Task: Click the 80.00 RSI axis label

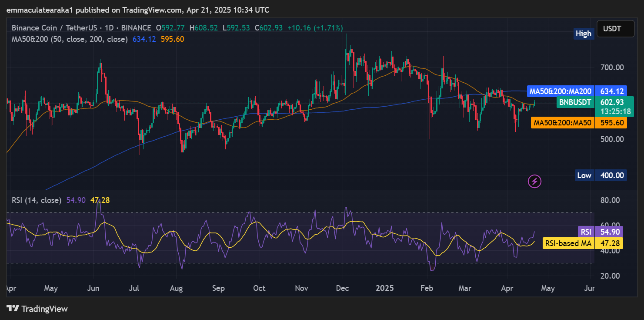Action: (611, 200)
